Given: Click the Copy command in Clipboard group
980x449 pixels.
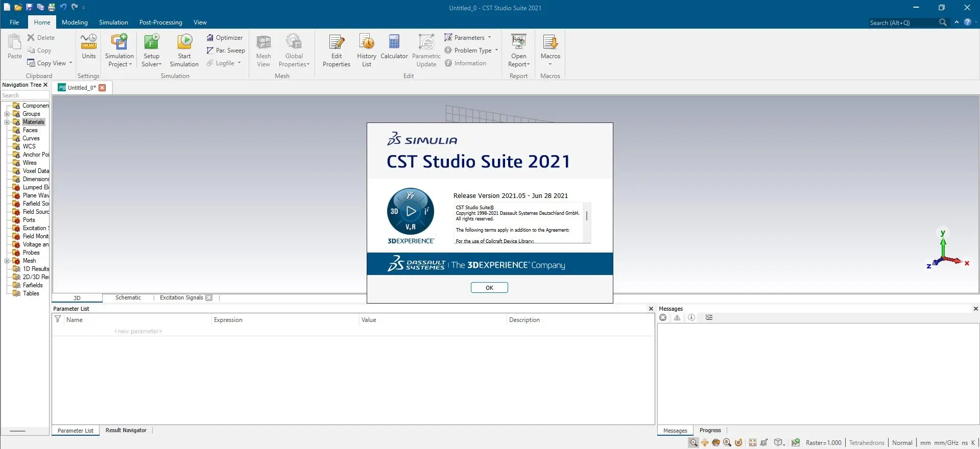Looking at the screenshot, I should click(39, 51).
